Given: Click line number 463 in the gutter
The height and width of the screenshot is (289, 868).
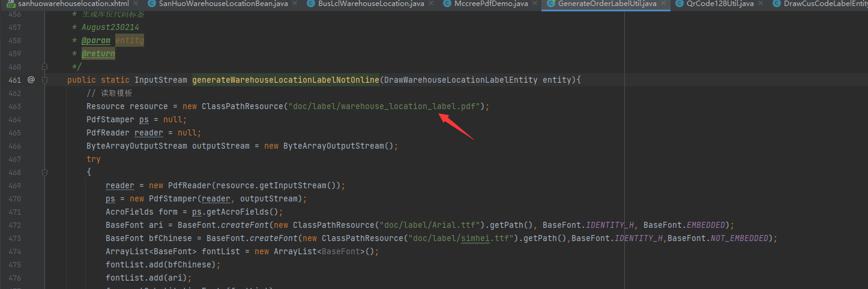Looking at the screenshot, I should (x=15, y=106).
